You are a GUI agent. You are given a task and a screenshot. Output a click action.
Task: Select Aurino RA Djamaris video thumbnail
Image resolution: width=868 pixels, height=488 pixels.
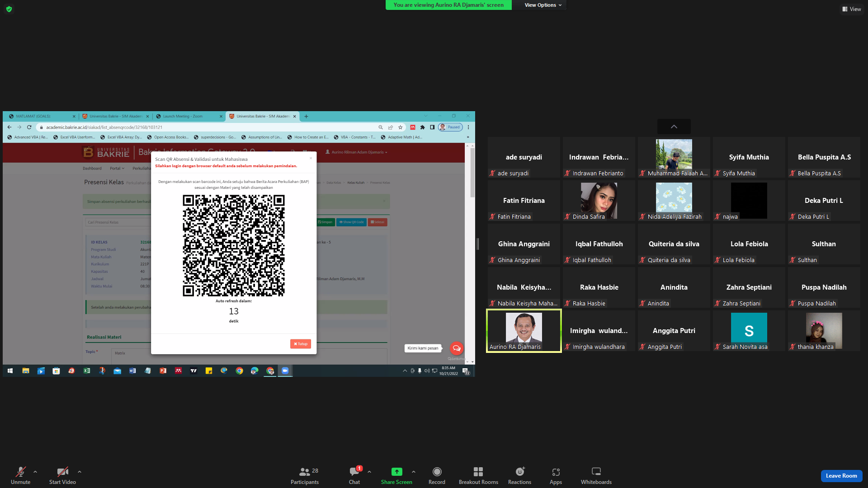coord(524,331)
